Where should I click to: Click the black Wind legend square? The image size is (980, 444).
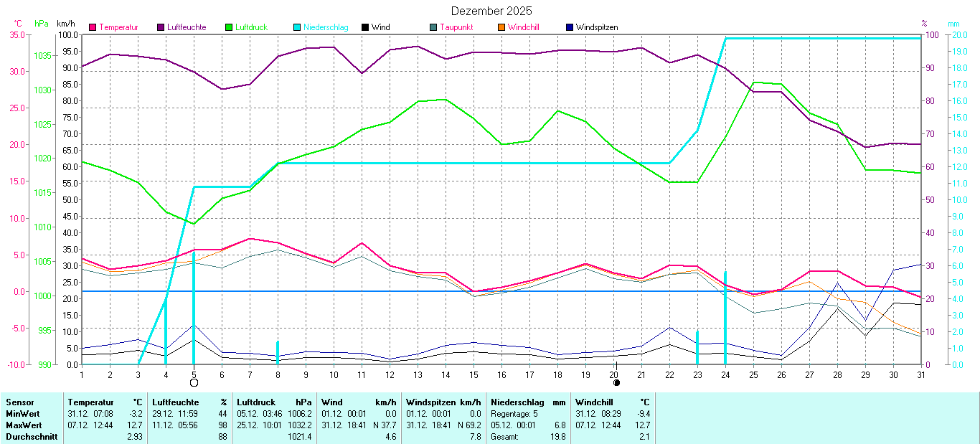[x=365, y=27]
